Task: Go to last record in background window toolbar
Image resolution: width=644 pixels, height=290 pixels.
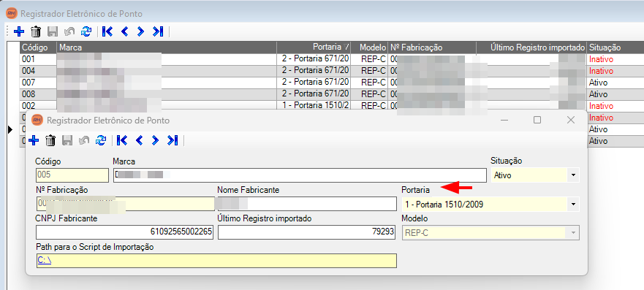Action: (158, 31)
